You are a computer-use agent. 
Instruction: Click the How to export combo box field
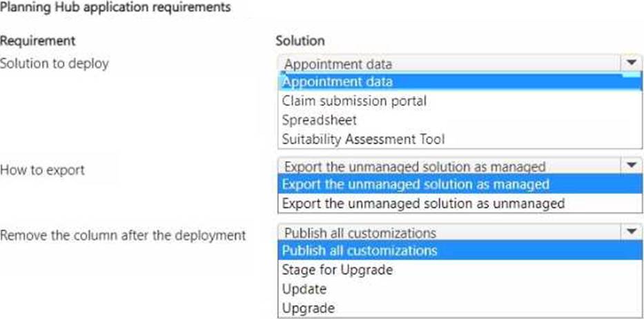click(449, 166)
